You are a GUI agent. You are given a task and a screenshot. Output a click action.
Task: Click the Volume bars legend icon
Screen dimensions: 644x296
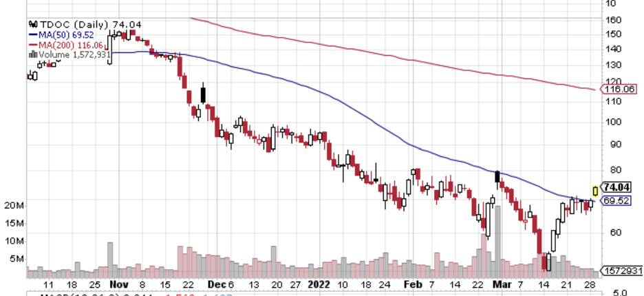coord(32,54)
